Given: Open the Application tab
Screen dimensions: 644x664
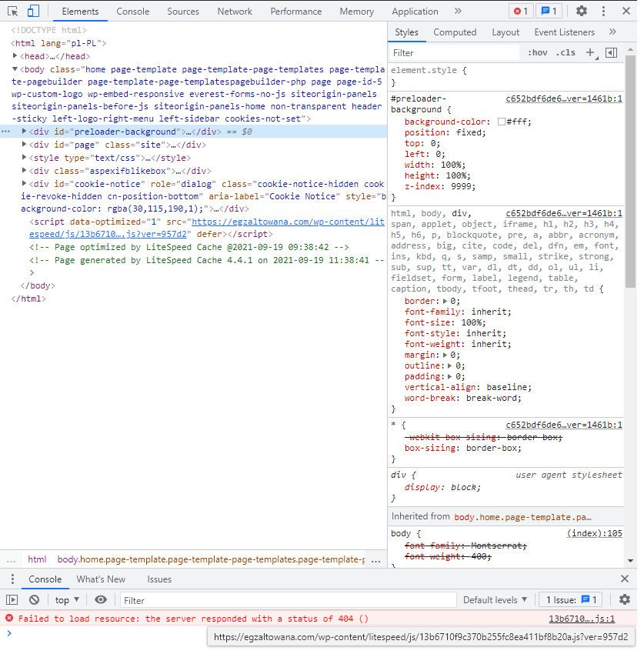Looking at the screenshot, I should [x=415, y=12].
